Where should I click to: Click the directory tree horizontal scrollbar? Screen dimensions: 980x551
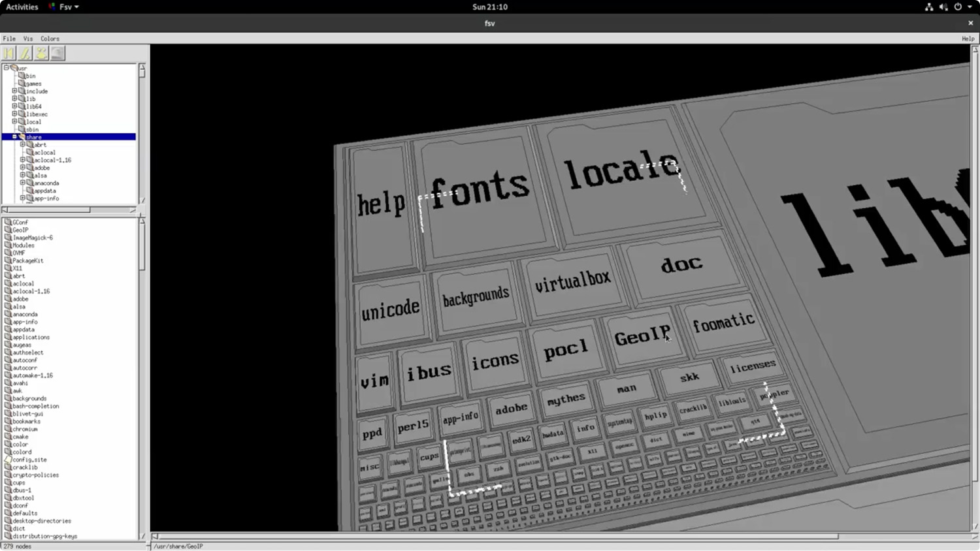pyautogui.click(x=69, y=210)
